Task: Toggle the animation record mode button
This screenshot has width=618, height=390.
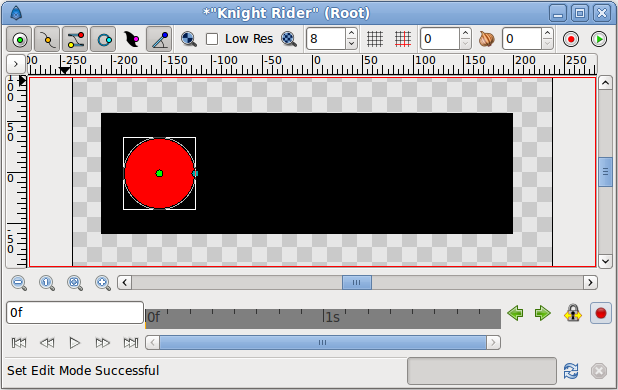Action: pos(601,313)
